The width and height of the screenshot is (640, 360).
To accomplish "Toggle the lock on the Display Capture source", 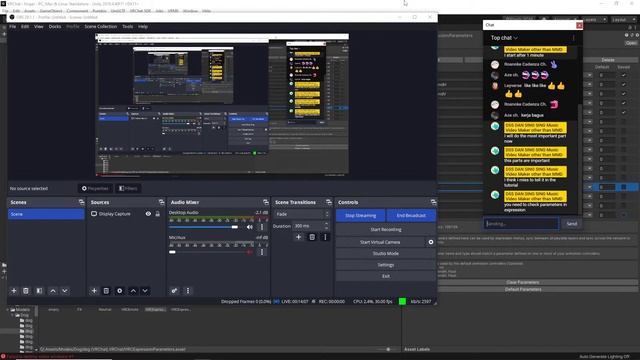I will 158,214.
